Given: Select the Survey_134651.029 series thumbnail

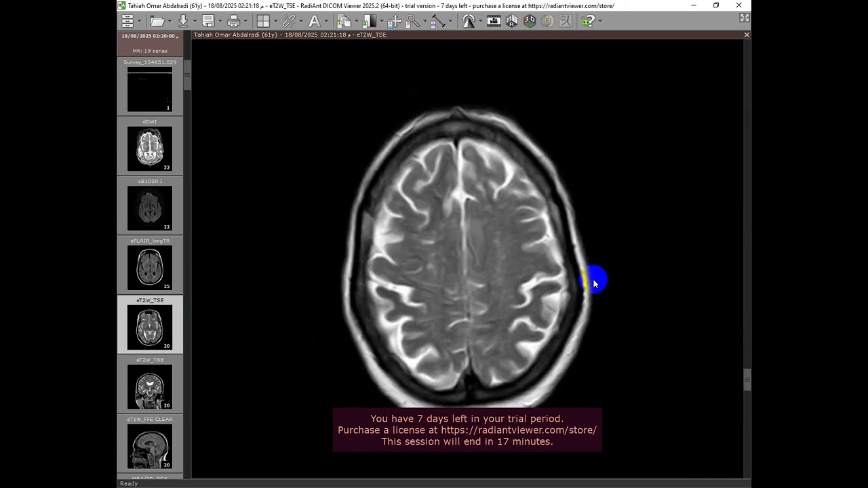Looking at the screenshot, I should pos(150,89).
